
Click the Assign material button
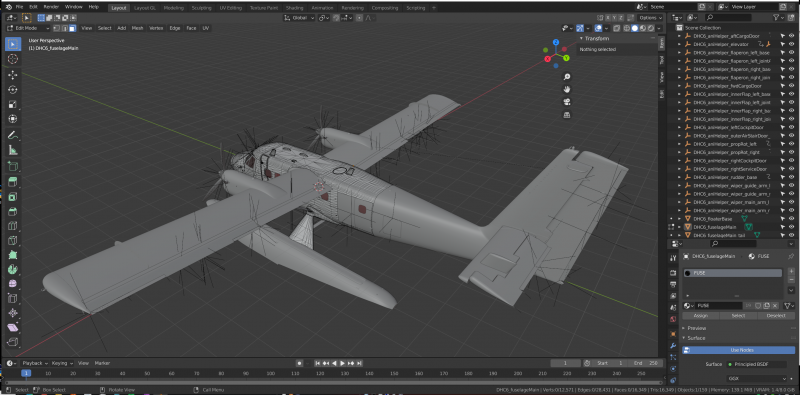[701, 315]
